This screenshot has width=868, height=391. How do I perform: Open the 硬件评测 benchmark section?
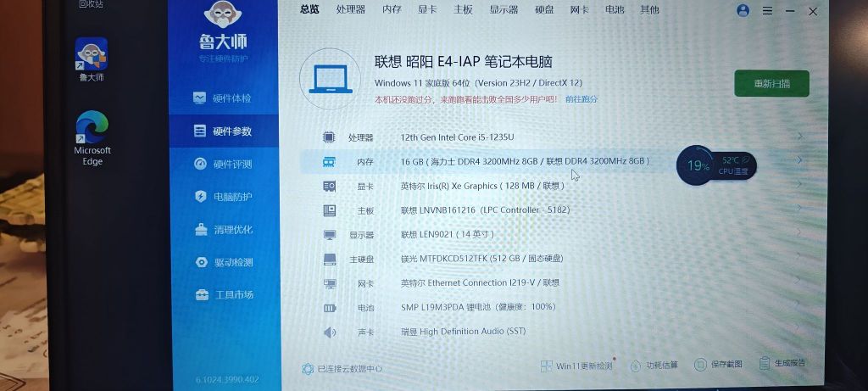[223, 164]
